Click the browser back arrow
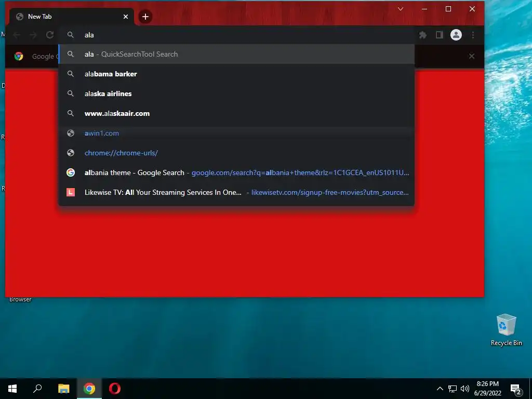Viewport: 532px width, 399px height. 17,35
